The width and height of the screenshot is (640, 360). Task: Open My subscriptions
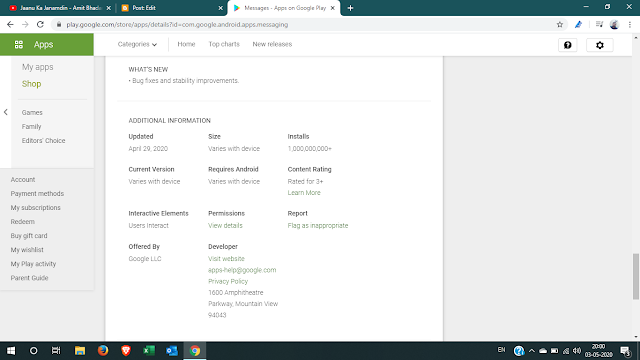click(x=36, y=207)
